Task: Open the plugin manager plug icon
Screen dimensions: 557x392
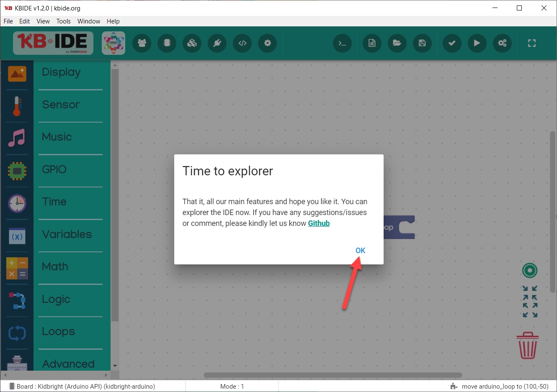Action: coord(217,43)
